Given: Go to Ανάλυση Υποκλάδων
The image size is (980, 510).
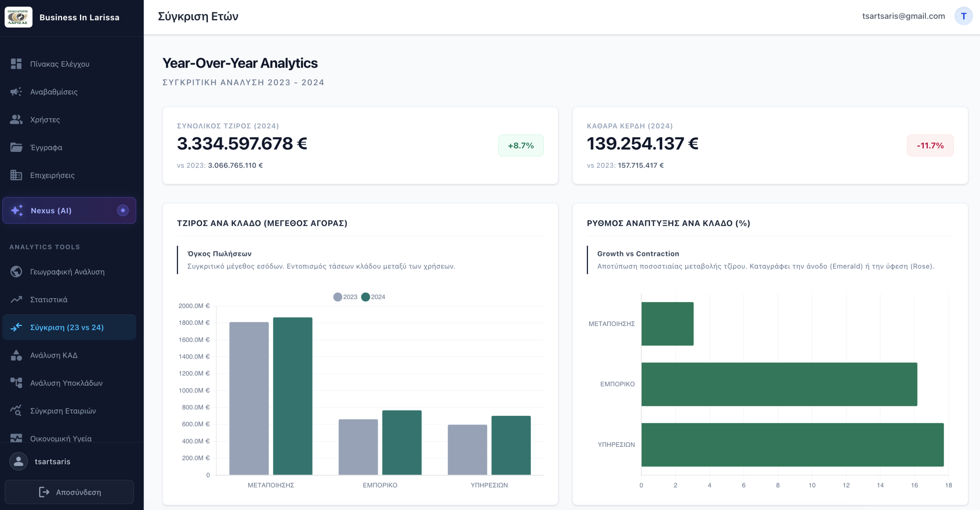Looking at the screenshot, I should tap(69, 383).
